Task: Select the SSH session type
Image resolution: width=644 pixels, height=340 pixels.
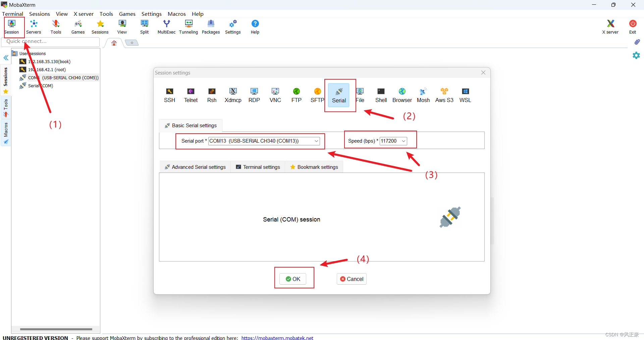Action: tap(170, 95)
